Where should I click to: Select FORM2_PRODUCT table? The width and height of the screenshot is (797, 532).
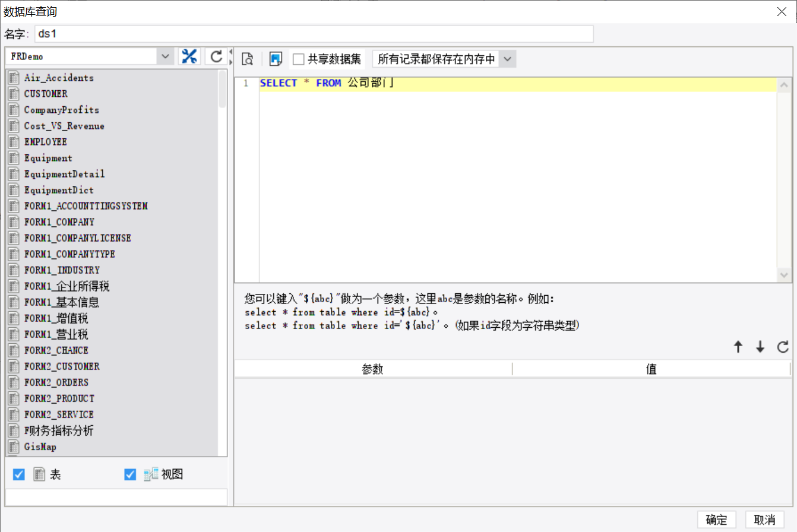59,398
